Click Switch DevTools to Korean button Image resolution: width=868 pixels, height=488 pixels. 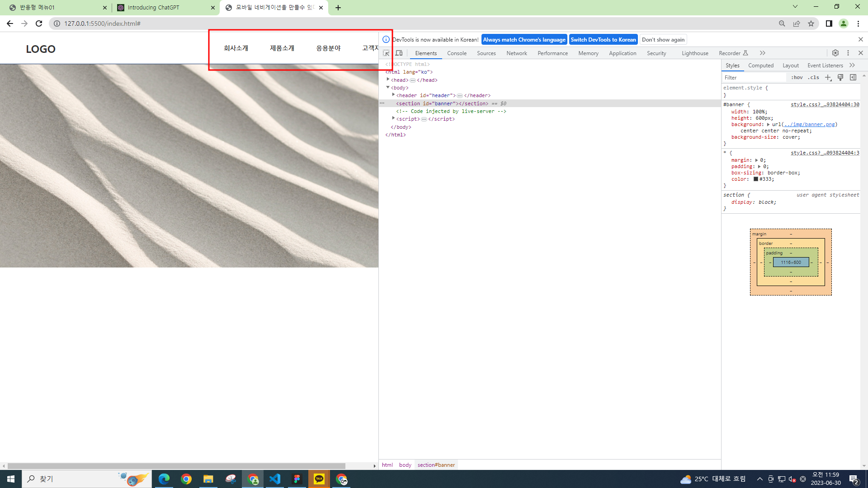point(603,40)
